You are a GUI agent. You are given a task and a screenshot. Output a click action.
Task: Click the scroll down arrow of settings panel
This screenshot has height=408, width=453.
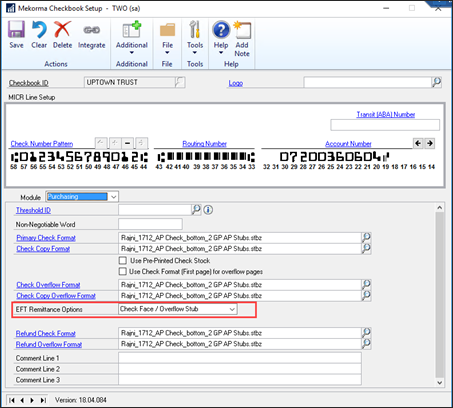pos(440,382)
